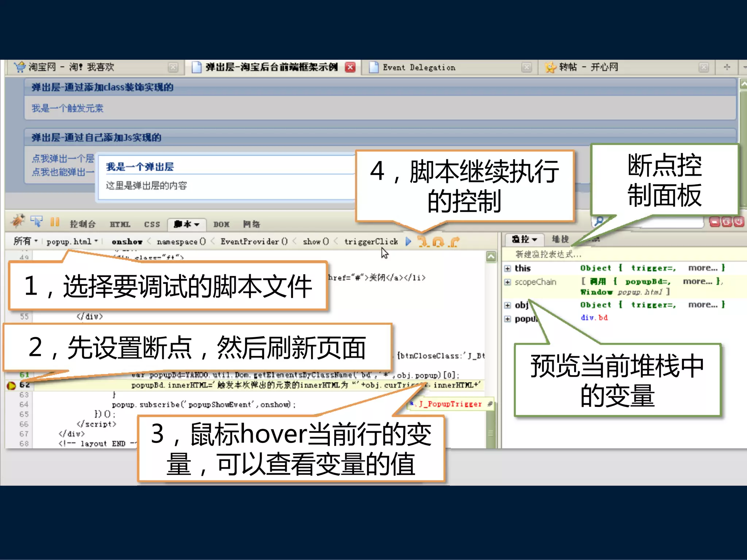Switch to the 淘宝网 browser tab
Screen dimensions: 747x560
[96, 67]
